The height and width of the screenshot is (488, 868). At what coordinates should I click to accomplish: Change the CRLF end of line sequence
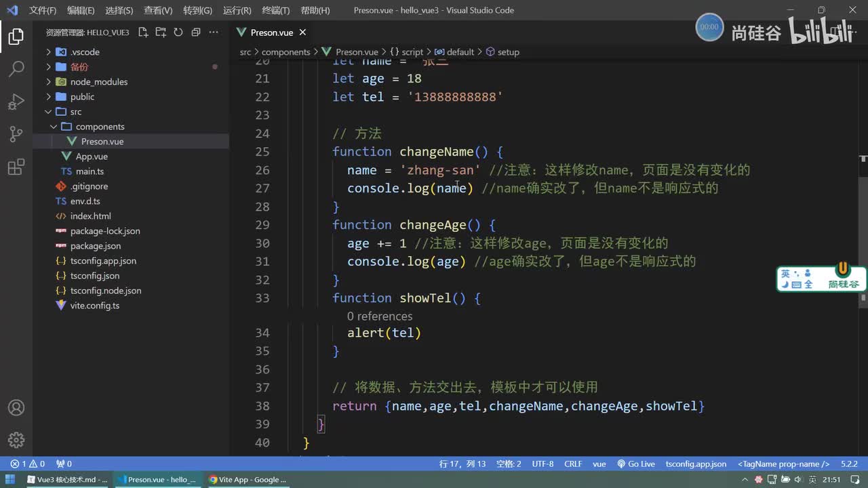(x=573, y=464)
